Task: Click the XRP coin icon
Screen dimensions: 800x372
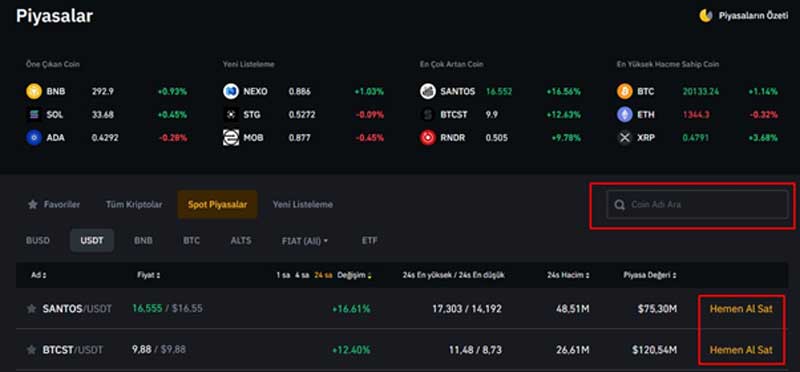Action: click(624, 138)
